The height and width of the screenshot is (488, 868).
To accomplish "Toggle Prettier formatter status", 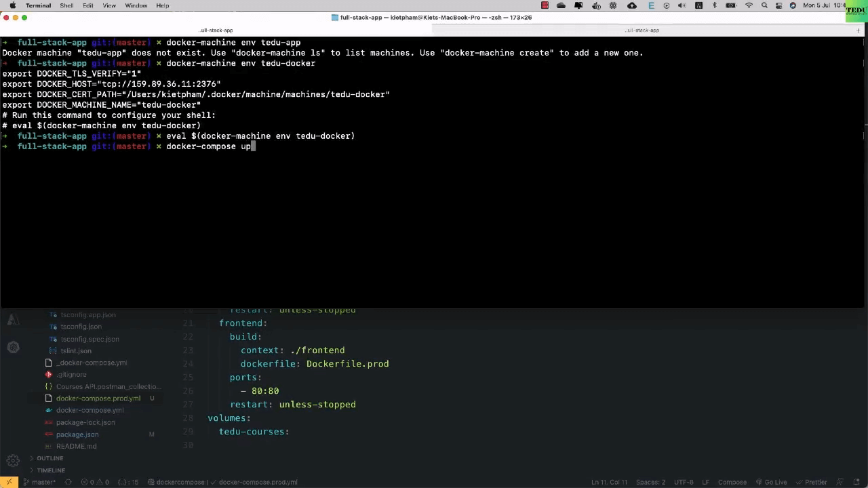I will (x=811, y=482).
